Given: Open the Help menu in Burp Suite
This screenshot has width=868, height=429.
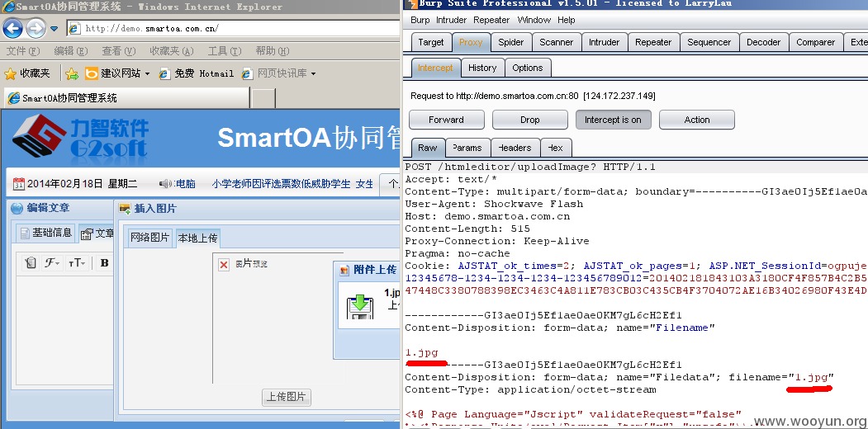Looking at the screenshot, I should [567, 20].
